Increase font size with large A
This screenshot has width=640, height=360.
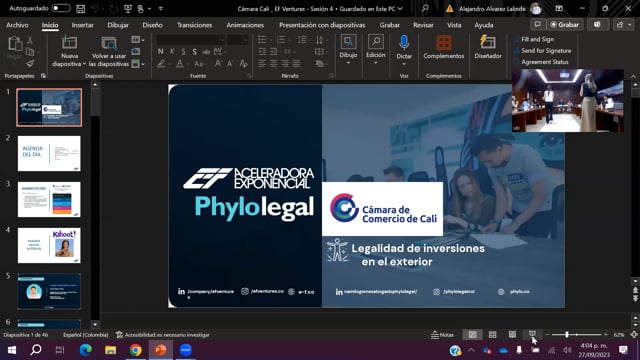pos(218,64)
